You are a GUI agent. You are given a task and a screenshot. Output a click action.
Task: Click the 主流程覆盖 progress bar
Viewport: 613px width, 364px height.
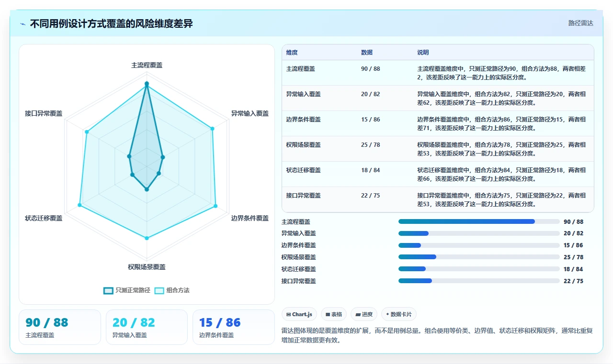pos(479,221)
